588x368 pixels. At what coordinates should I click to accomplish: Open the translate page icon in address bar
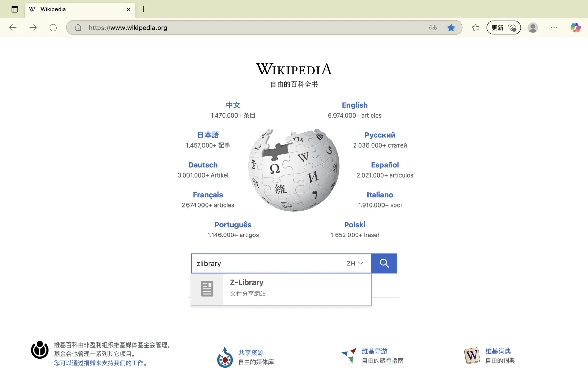tap(432, 28)
